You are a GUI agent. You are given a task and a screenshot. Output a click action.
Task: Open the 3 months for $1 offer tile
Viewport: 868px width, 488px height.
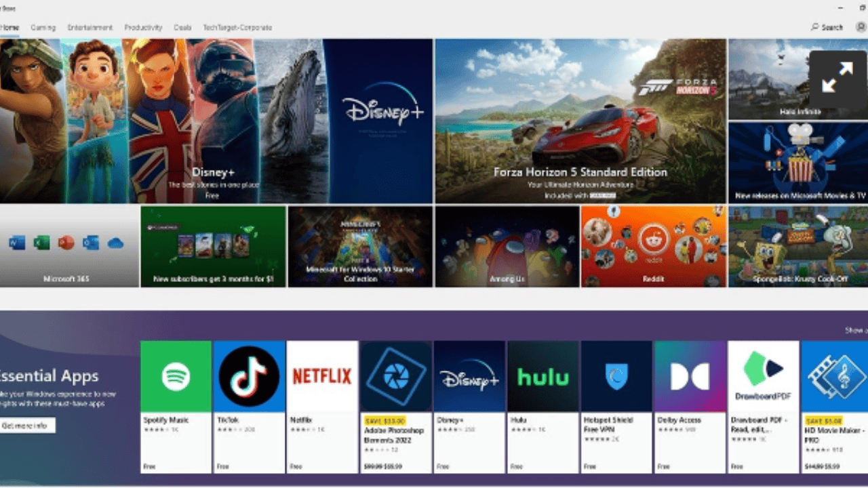tap(213, 247)
